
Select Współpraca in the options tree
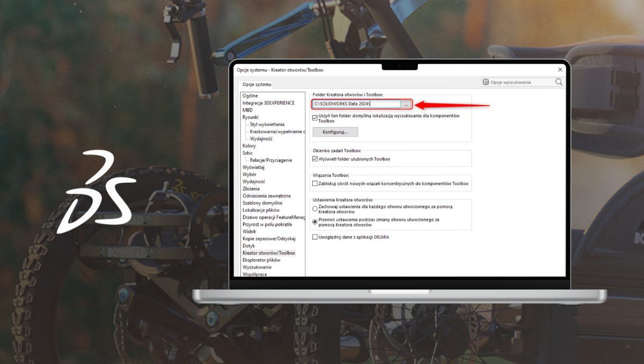coord(254,274)
